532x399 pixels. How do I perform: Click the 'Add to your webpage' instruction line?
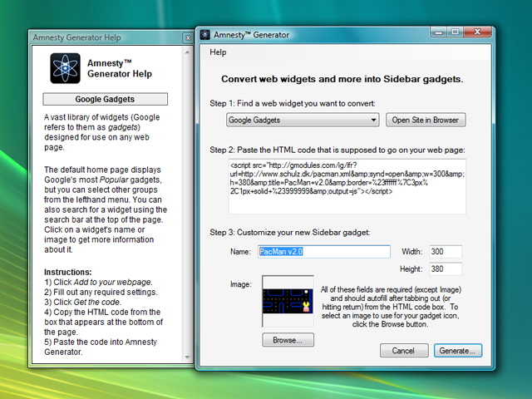[x=98, y=283]
